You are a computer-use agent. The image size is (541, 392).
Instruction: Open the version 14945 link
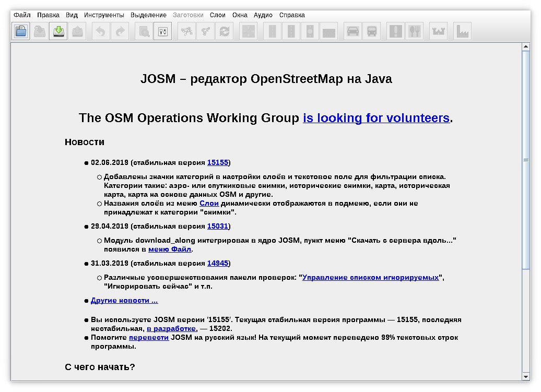(x=218, y=263)
